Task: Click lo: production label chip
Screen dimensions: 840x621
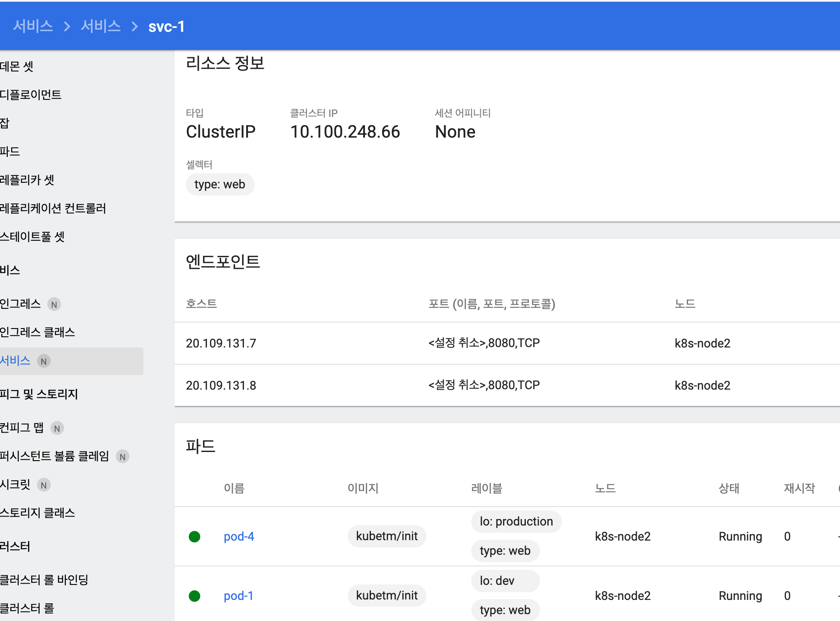Action: click(516, 522)
